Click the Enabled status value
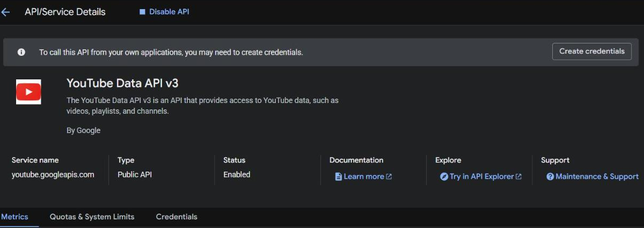Viewport: 644px width, 228px height. 237,175
